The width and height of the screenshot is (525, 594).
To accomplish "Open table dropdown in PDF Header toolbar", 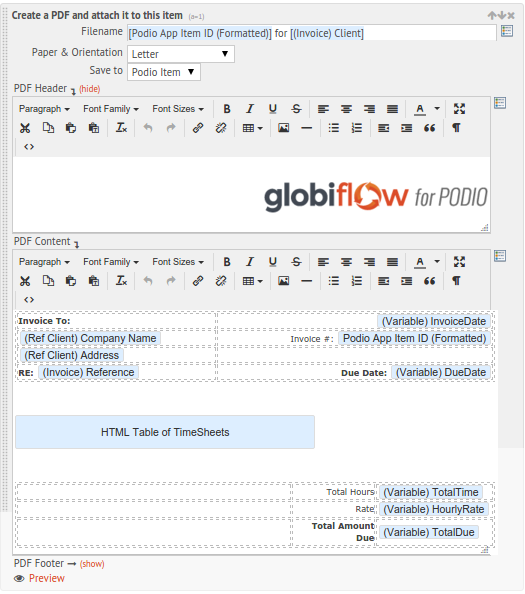I will pos(253,128).
